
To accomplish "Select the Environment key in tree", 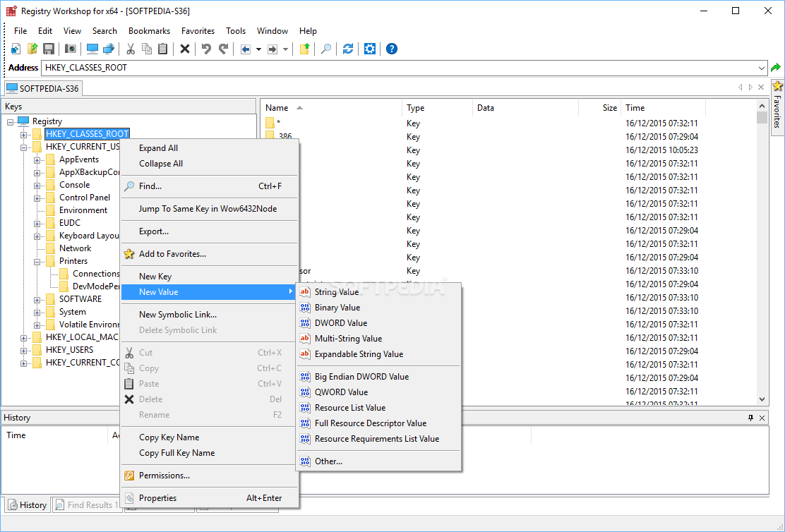I will pos(83,210).
